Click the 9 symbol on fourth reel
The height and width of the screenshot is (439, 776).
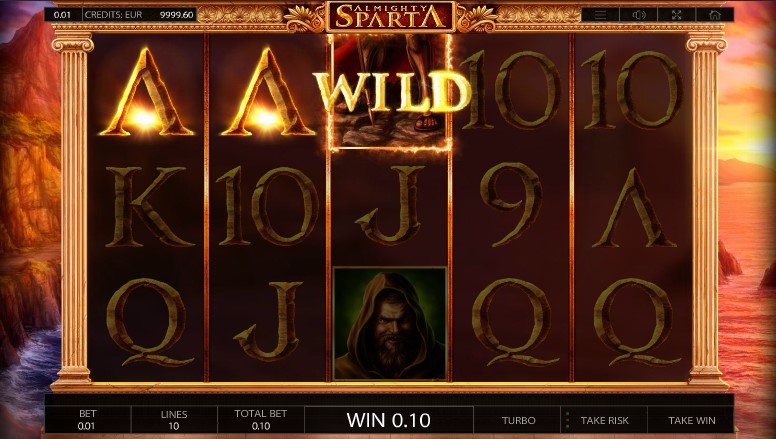pyautogui.click(x=511, y=205)
